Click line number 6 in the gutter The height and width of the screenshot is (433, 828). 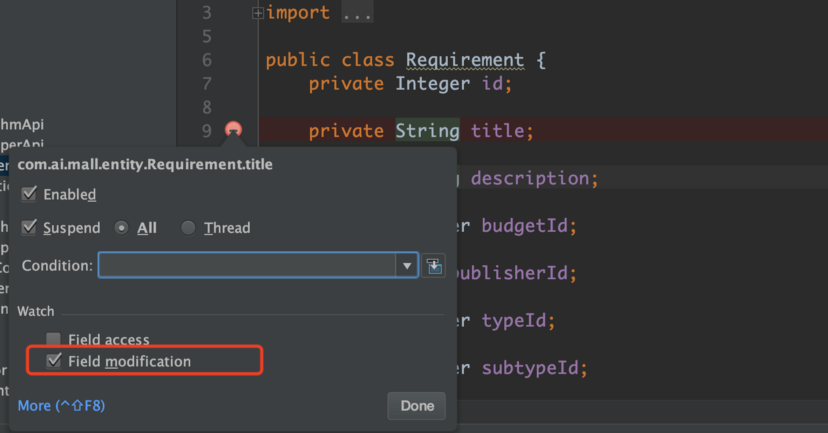pos(206,60)
